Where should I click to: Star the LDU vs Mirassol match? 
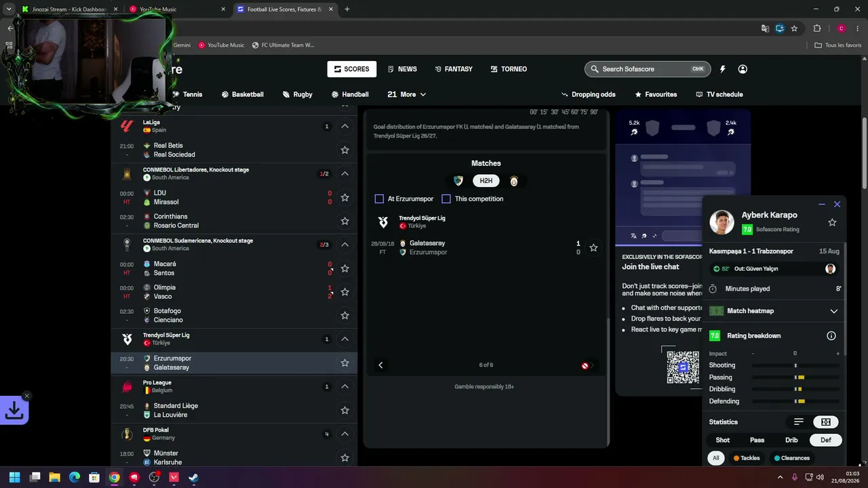(344, 197)
